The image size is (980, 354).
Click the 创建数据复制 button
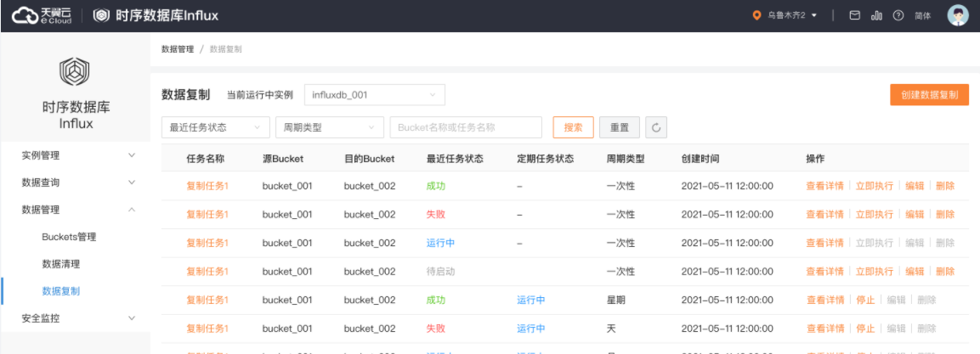click(929, 94)
